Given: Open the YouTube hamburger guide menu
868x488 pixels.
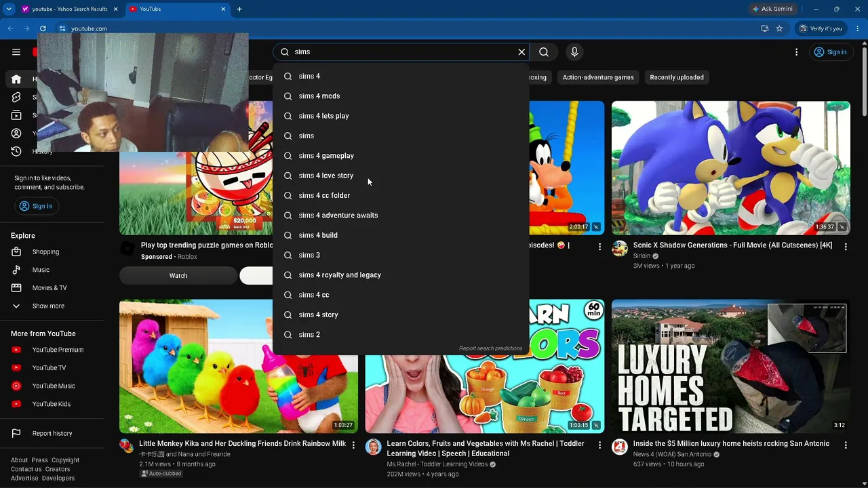Looking at the screenshot, I should pyautogui.click(x=16, y=52).
